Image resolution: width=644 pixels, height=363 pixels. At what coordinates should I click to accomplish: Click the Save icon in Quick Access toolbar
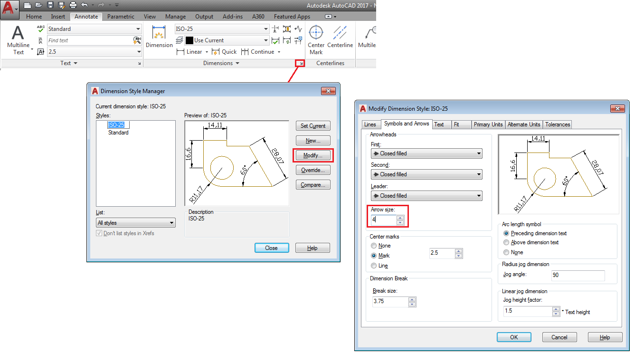click(50, 5)
